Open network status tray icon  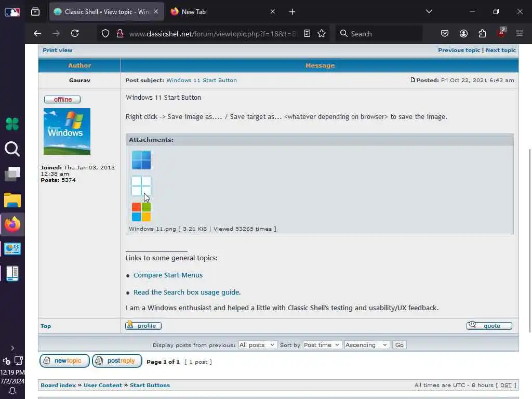point(19,361)
